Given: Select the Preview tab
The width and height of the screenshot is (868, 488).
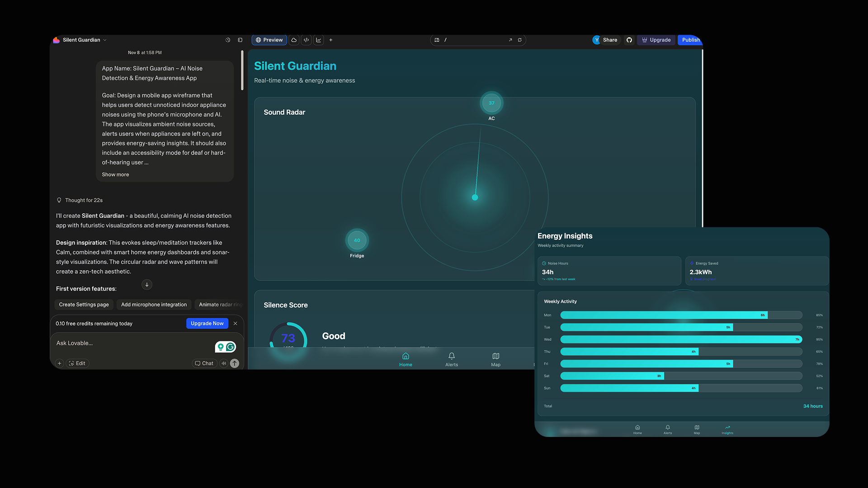Looking at the screenshot, I should [x=269, y=40].
